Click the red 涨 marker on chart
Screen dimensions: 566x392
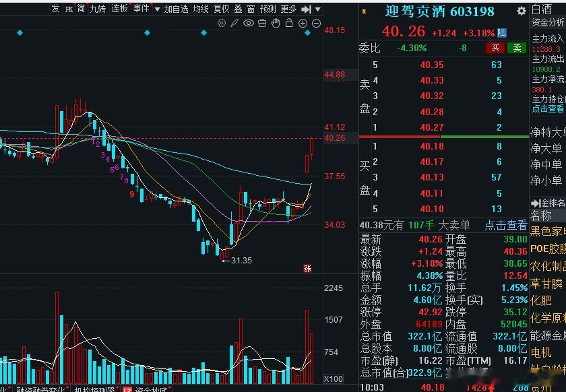pyautogui.click(x=307, y=269)
